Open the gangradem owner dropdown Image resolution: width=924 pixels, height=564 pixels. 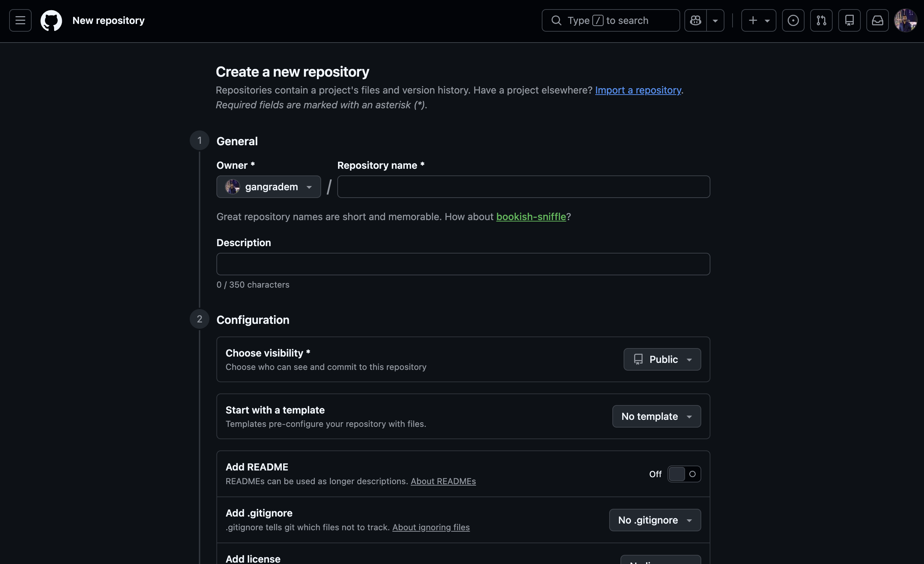coord(268,186)
